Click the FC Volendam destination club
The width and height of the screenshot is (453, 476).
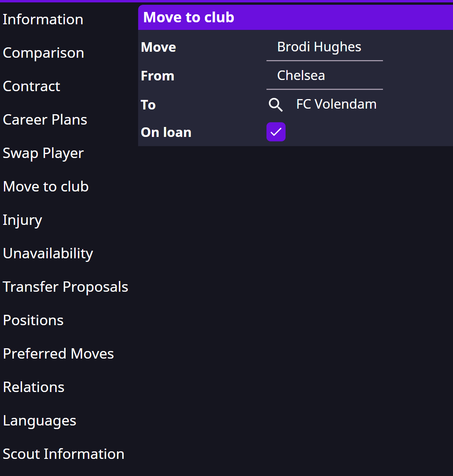pos(336,104)
